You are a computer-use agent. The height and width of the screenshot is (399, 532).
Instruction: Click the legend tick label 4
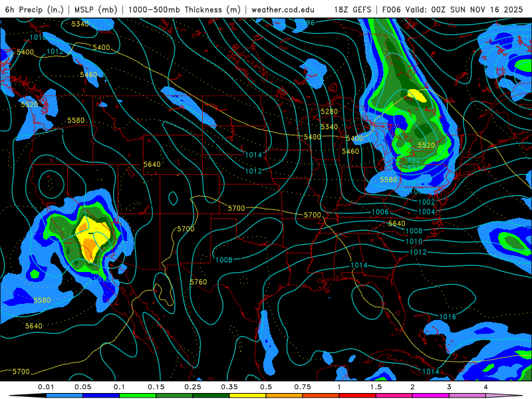486,387
